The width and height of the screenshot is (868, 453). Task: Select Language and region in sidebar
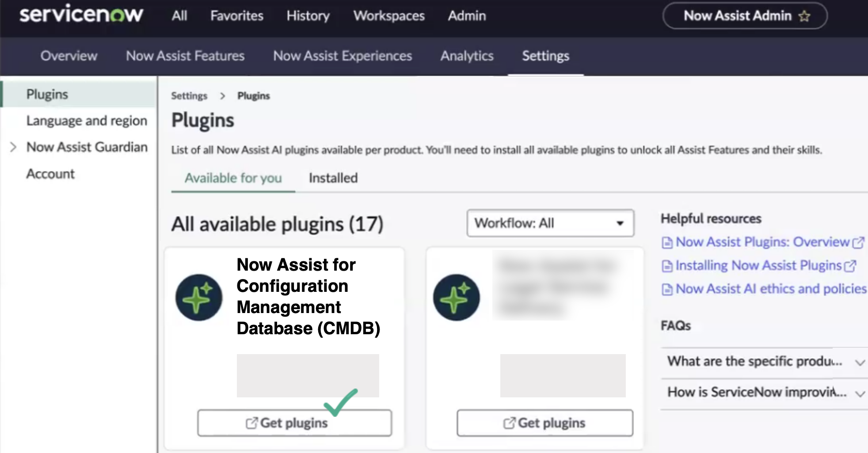[x=87, y=121]
